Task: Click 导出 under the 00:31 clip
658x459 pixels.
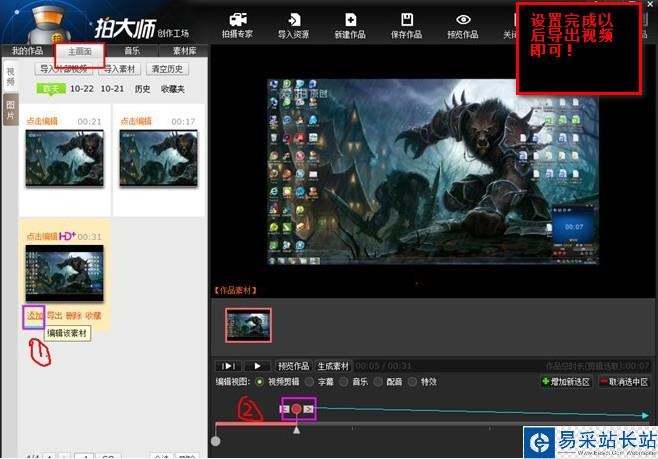Action: tap(54, 316)
